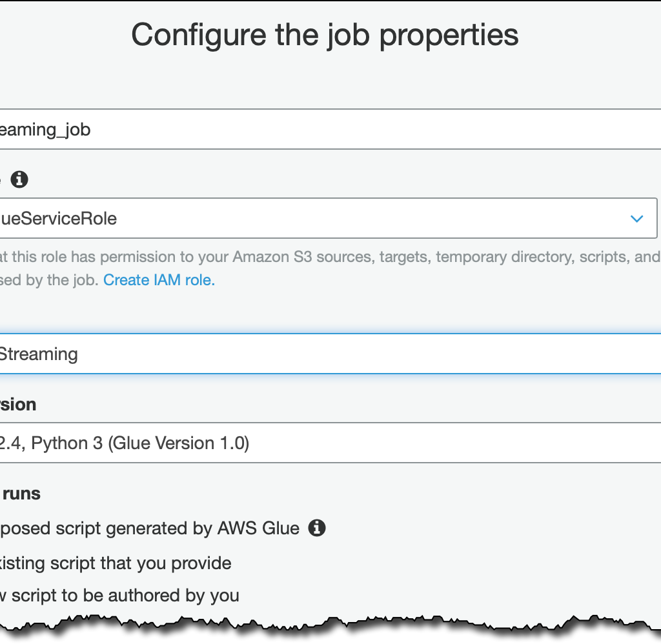The image size is (661, 644).
Task: Click the Configure the job properties title
Action: click(325, 35)
